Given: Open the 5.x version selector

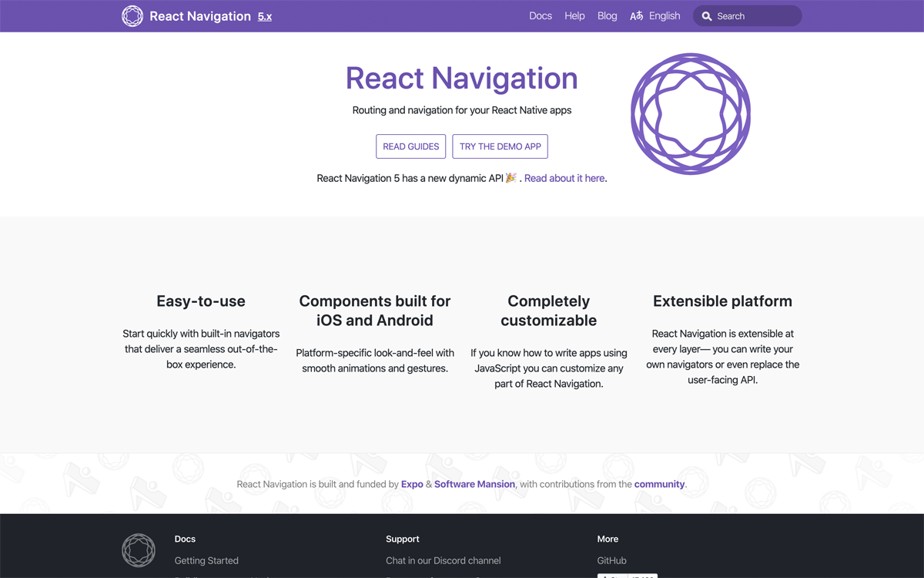Looking at the screenshot, I should [x=265, y=16].
